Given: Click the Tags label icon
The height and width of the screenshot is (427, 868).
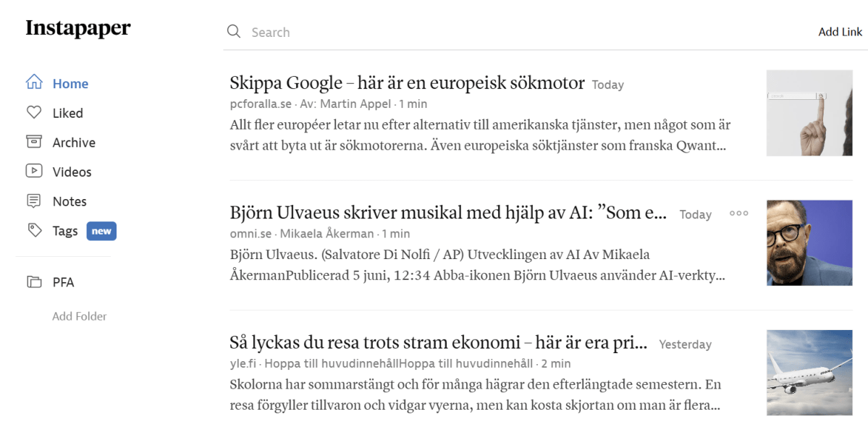Looking at the screenshot, I should click(34, 230).
